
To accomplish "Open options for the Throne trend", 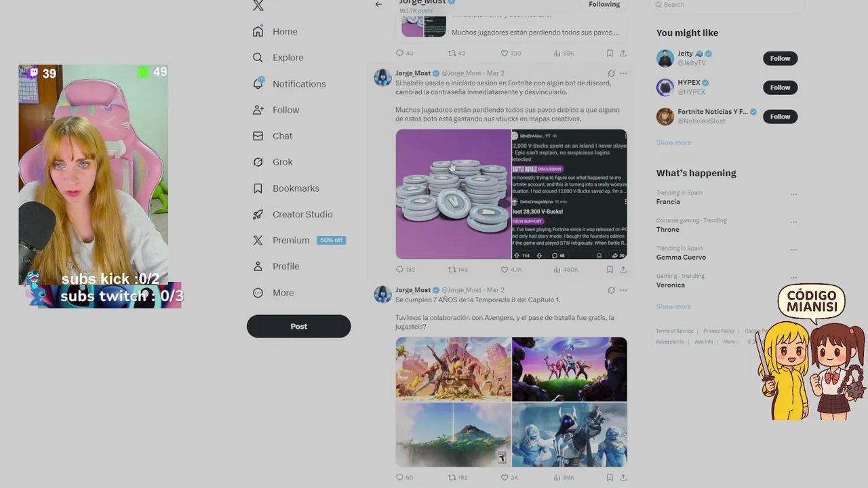I will [x=793, y=222].
